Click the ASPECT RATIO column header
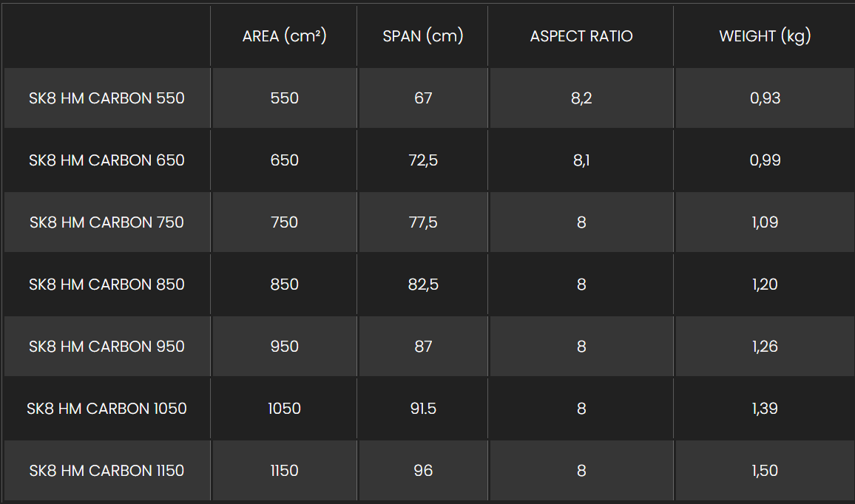855x504 pixels. [581, 36]
